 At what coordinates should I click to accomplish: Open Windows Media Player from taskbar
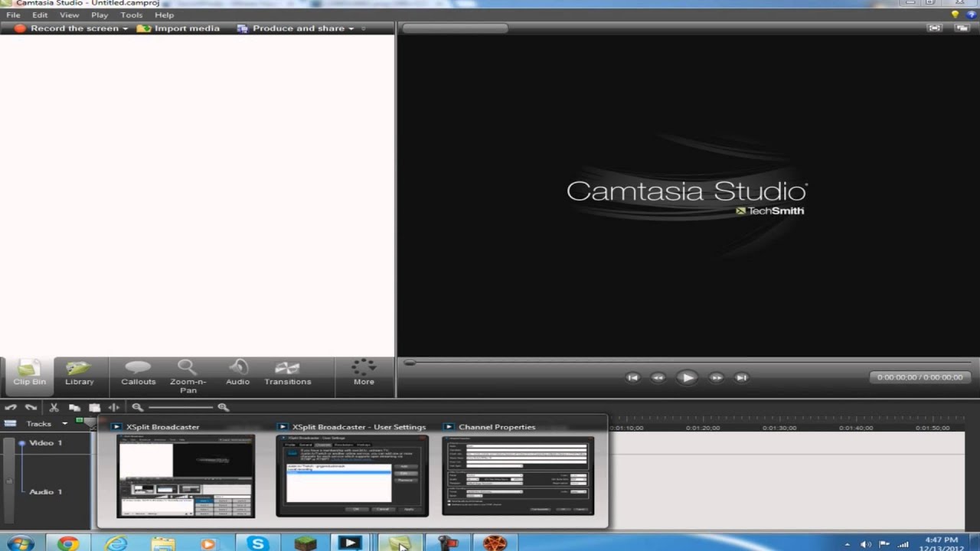pos(208,543)
